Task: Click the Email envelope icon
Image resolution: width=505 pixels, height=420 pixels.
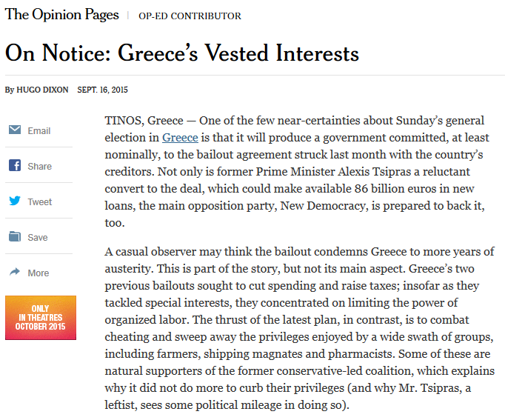Action: point(15,130)
